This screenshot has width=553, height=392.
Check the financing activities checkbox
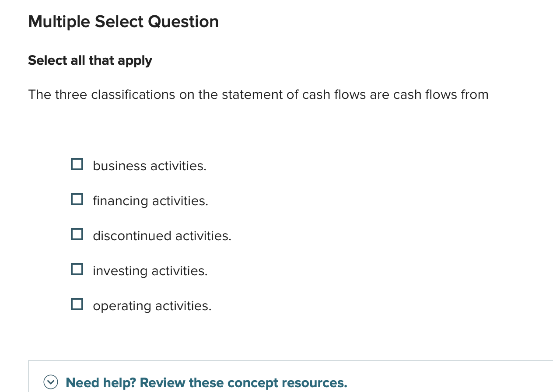point(77,199)
